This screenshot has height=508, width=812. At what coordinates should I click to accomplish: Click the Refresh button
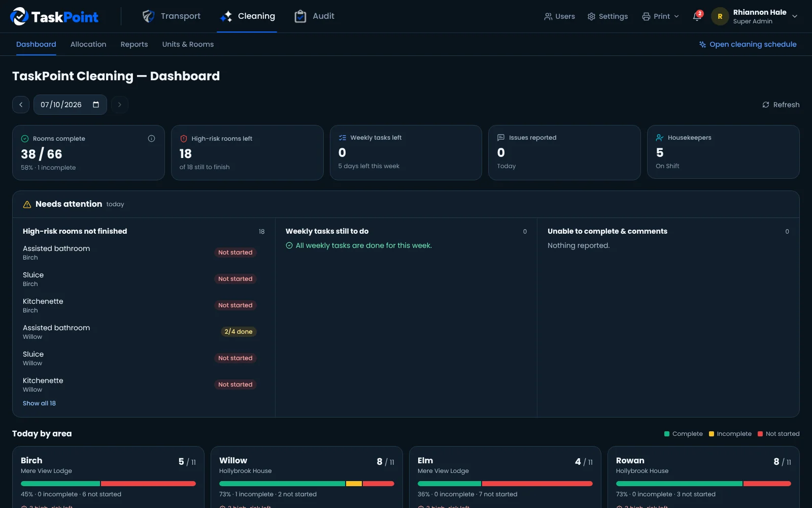(x=781, y=105)
